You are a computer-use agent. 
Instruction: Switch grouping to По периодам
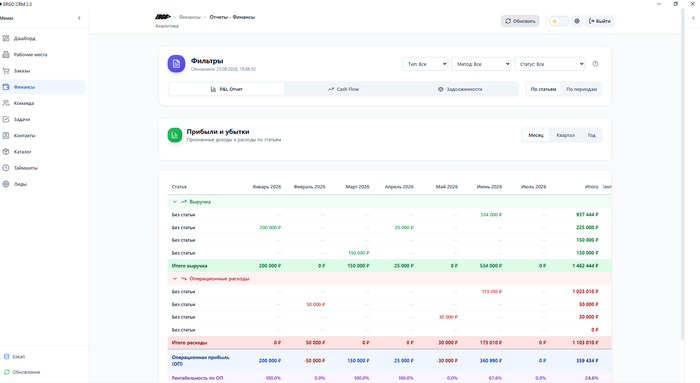pos(581,89)
